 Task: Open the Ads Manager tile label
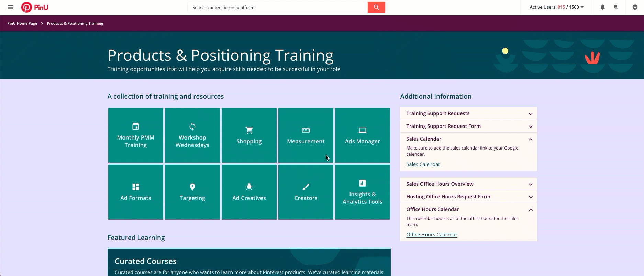[x=363, y=141]
